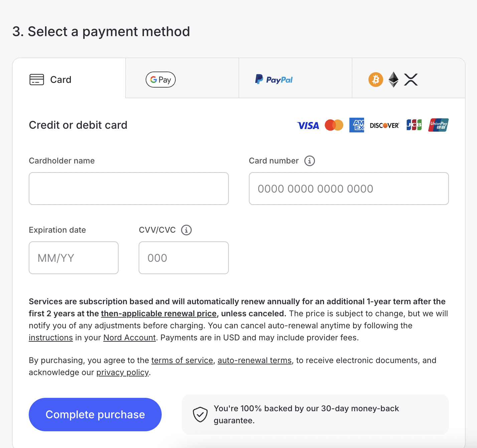Click the UnionPay card logo

(x=438, y=125)
